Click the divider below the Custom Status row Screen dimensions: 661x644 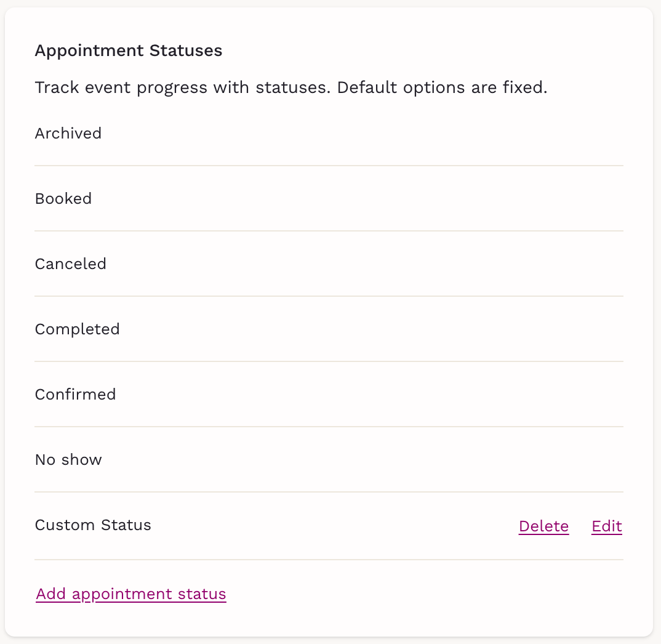point(329,560)
